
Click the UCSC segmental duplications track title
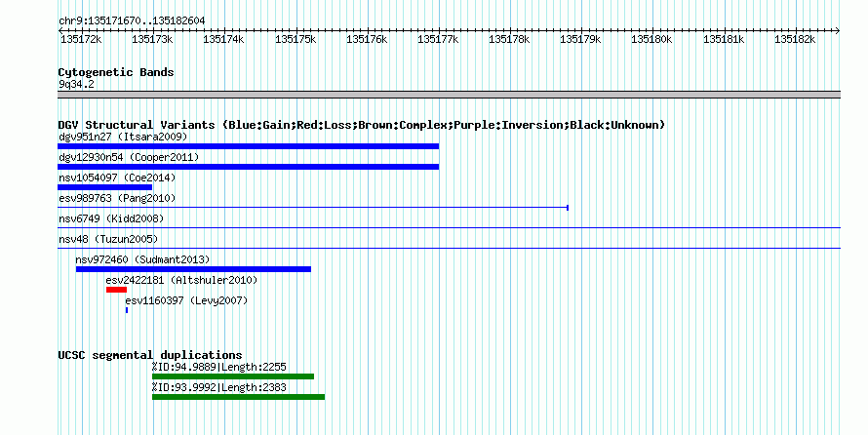click(150, 355)
